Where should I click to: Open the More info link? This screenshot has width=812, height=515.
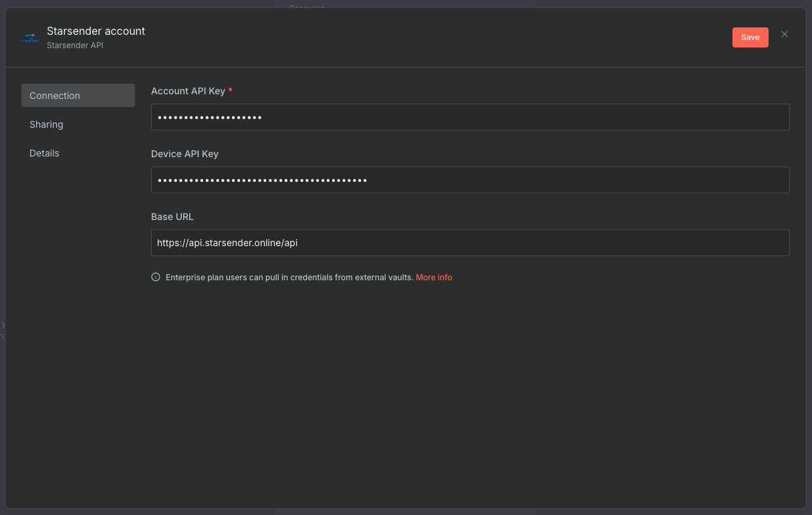434,277
